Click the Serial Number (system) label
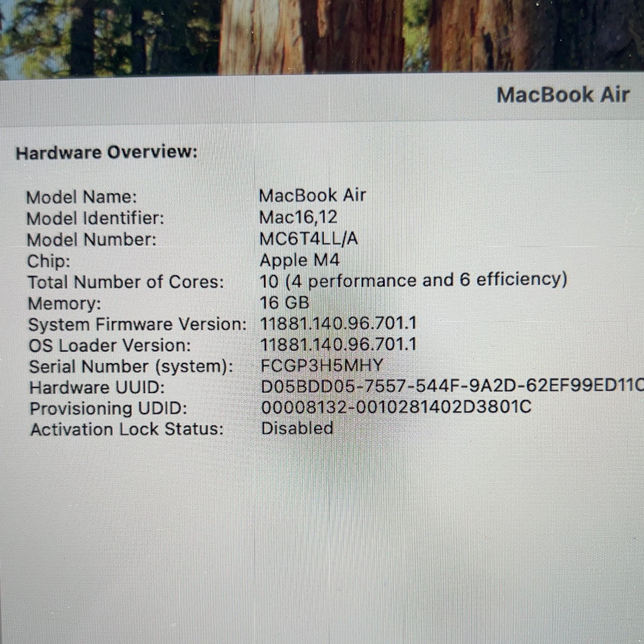The height and width of the screenshot is (644, 644). point(131,367)
